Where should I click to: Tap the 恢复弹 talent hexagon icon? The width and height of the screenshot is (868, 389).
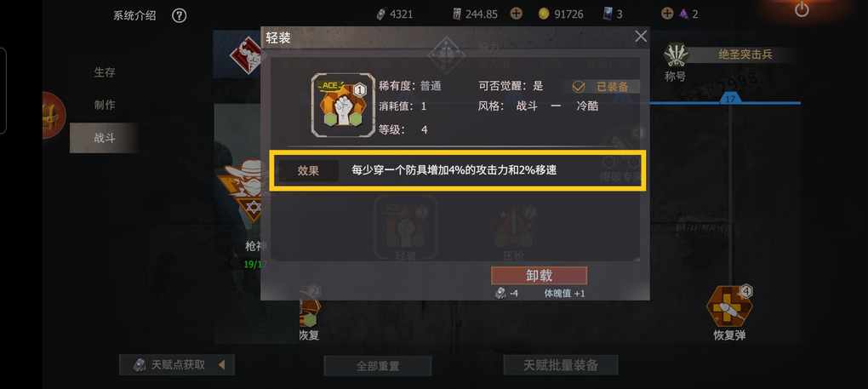click(x=729, y=306)
